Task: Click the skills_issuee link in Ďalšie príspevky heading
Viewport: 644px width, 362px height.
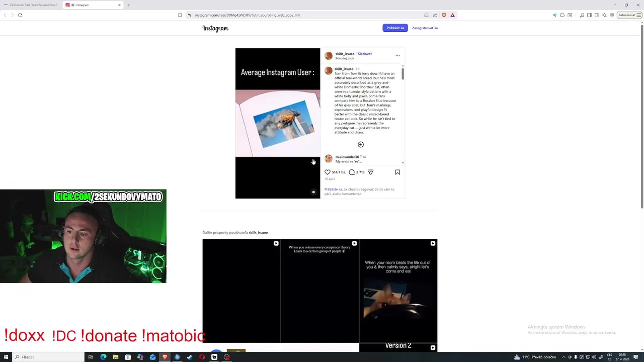Action: (x=258, y=232)
